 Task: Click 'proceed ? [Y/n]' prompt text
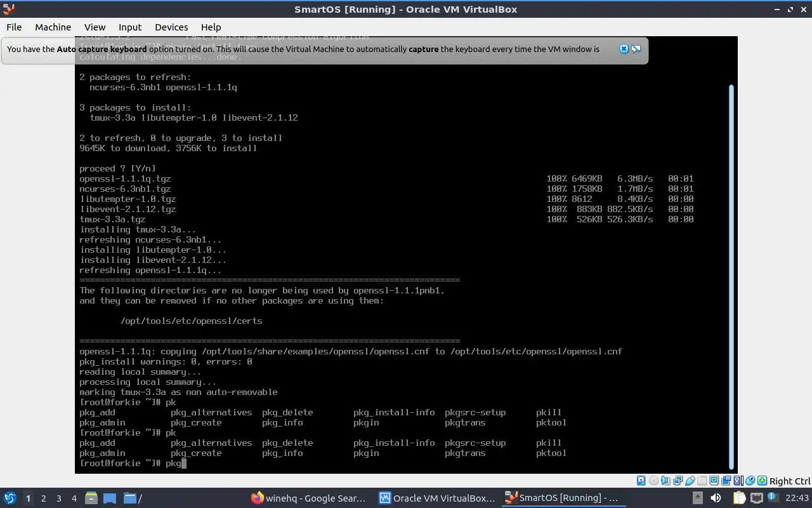coord(117,168)
